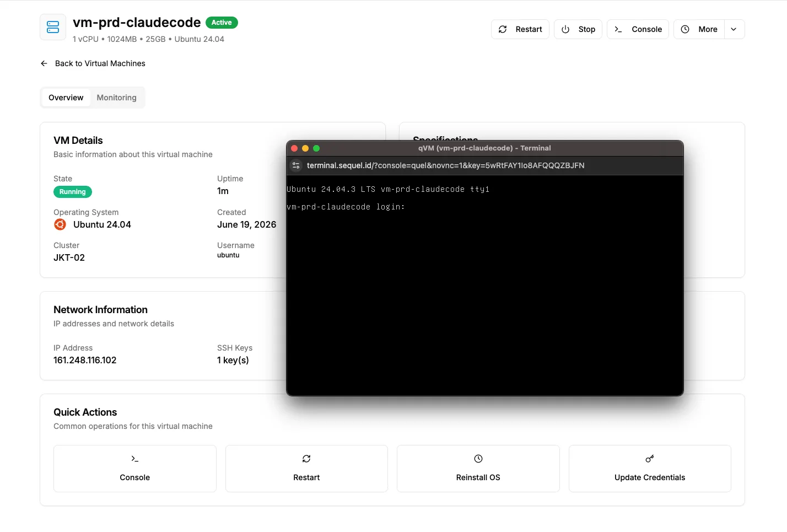Click the 1m uptime value
The height and width of the screenshot is (532, 787).
point(223,191)
